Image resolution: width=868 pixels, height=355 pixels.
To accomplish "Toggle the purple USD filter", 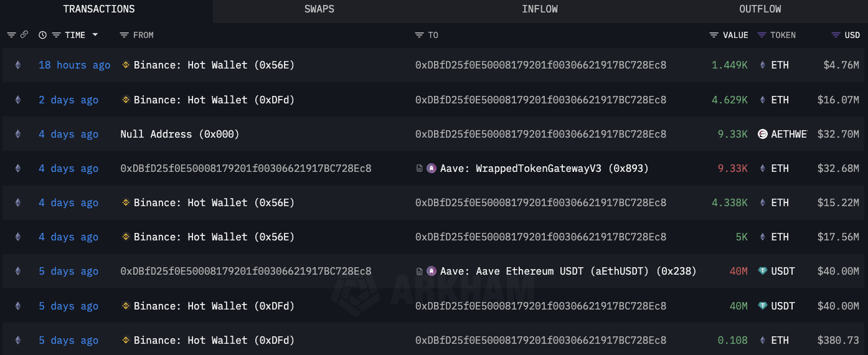I will [836, 35].
